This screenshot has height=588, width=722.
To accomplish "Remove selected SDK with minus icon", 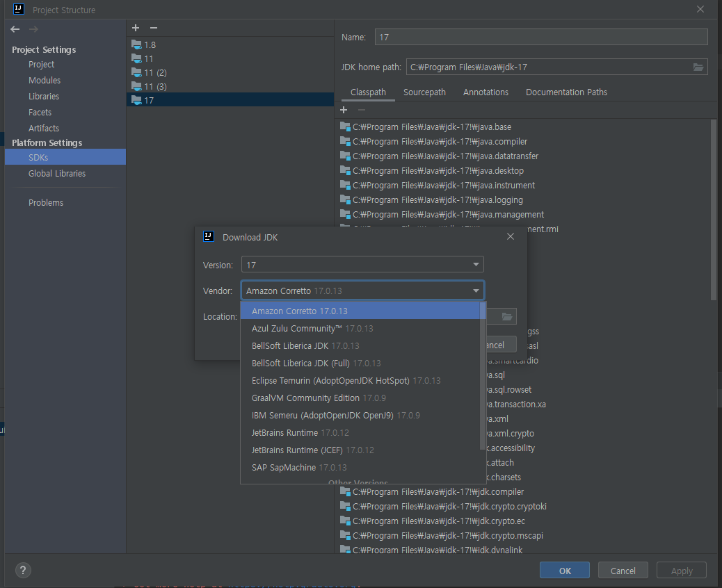I will (x=154, y=28).
